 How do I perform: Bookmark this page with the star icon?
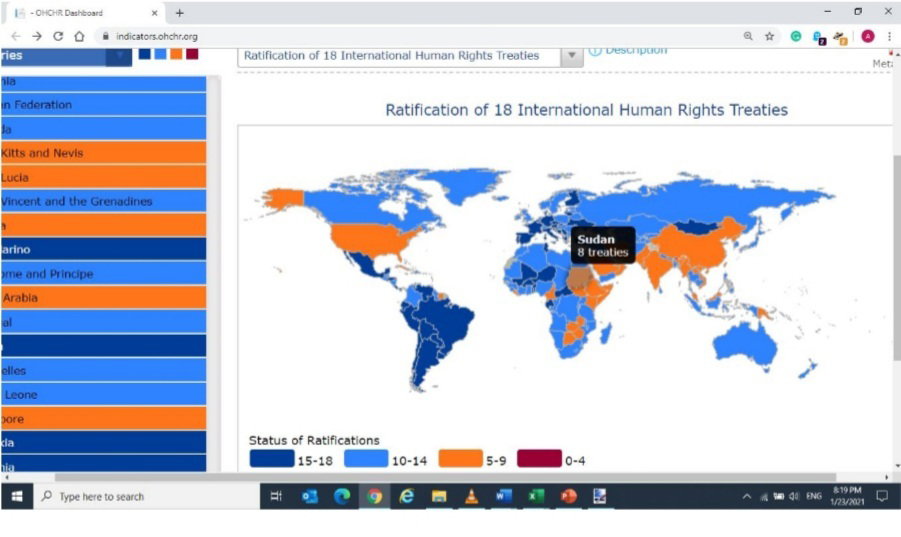click(x=769, y=36)
